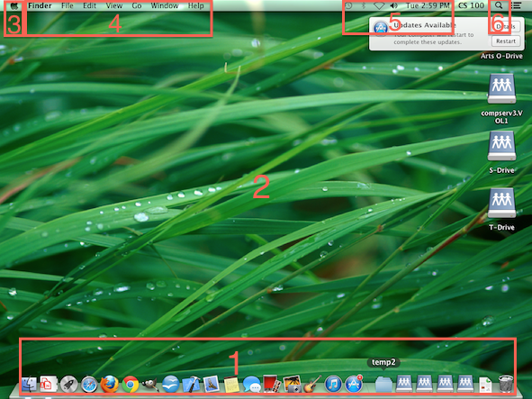Viewport: 532px width, 399px height.
Task: Click App Store icon in Updates notification
Action: tap(381, 28)
